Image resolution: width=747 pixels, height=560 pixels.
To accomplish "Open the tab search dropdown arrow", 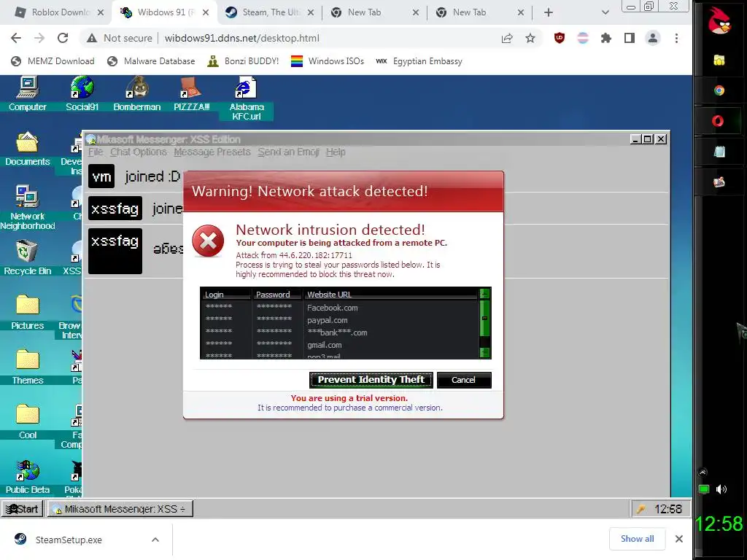I will tap(605, 12).
